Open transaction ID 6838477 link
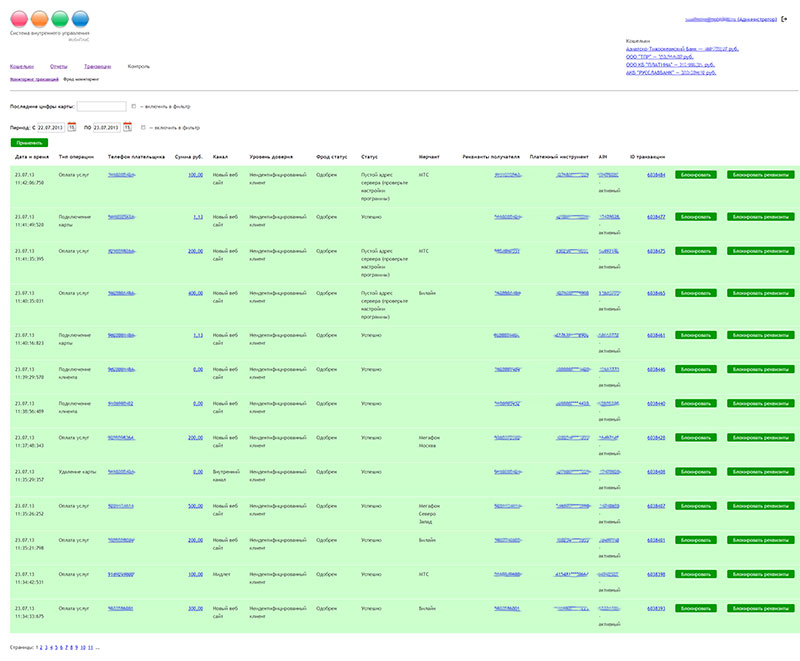800x661 pixels. click(656, 216)
